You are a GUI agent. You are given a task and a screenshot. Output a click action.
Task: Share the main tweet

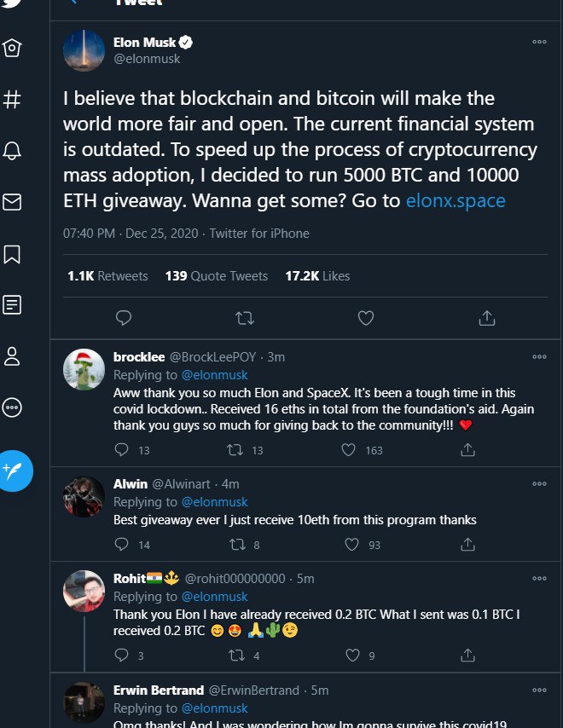click(487, 318)
